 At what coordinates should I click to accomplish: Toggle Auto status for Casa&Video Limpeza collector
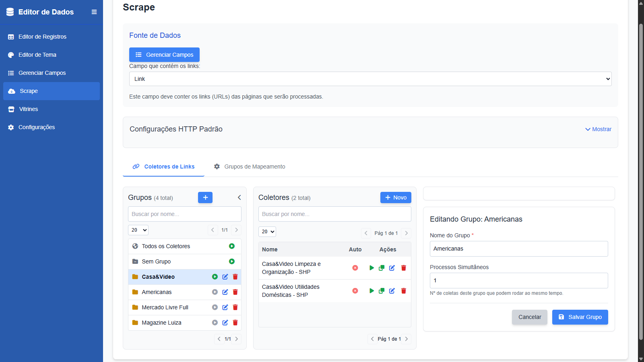[x=355, y=268]
